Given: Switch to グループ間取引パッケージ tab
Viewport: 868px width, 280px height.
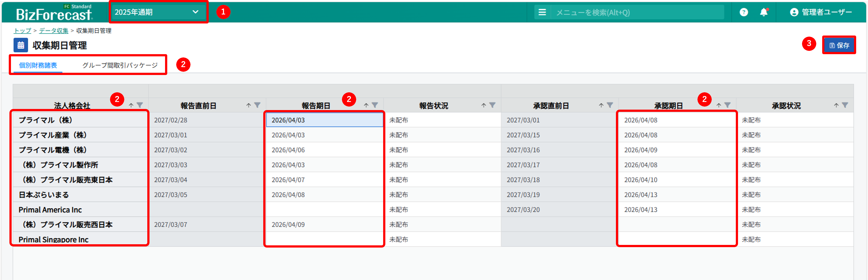Looking at the screenshot, I should pyautogui.click(x=120, y=65).
